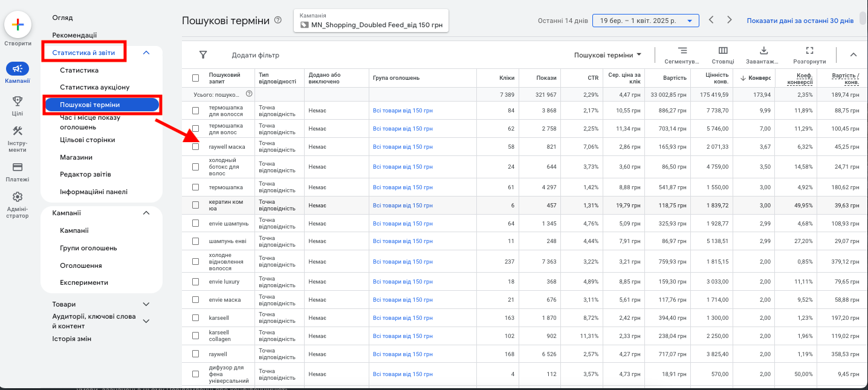Open Пошукові терміни dropdown in toolbar

pos(607,55)
